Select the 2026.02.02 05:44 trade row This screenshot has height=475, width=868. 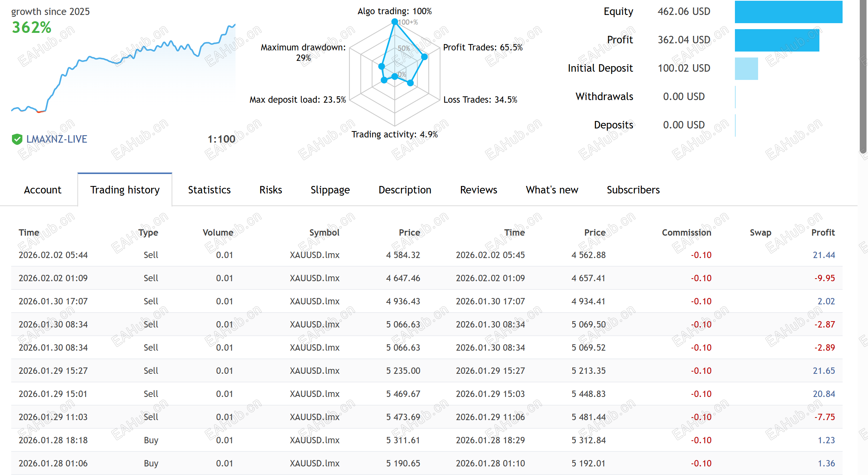427,255
